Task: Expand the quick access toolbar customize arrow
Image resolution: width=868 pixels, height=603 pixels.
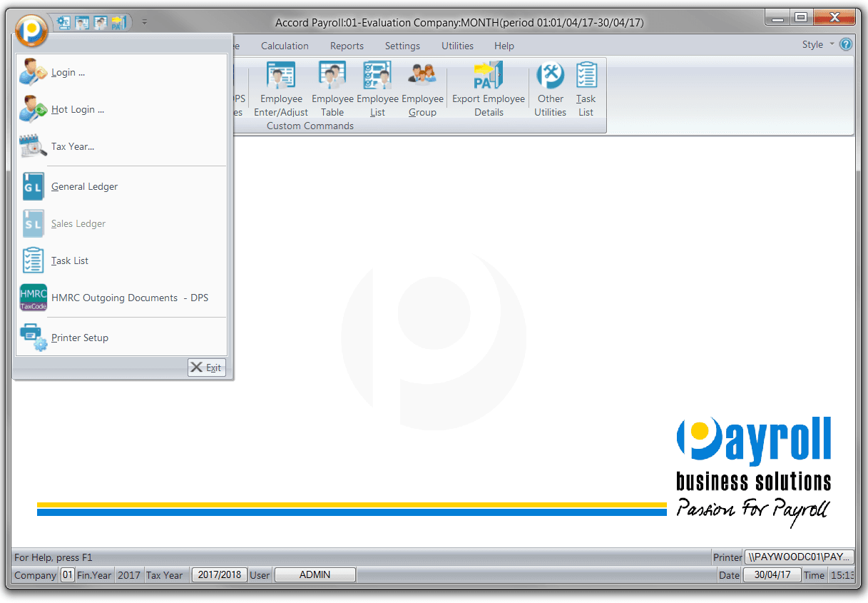Action: 145,22
